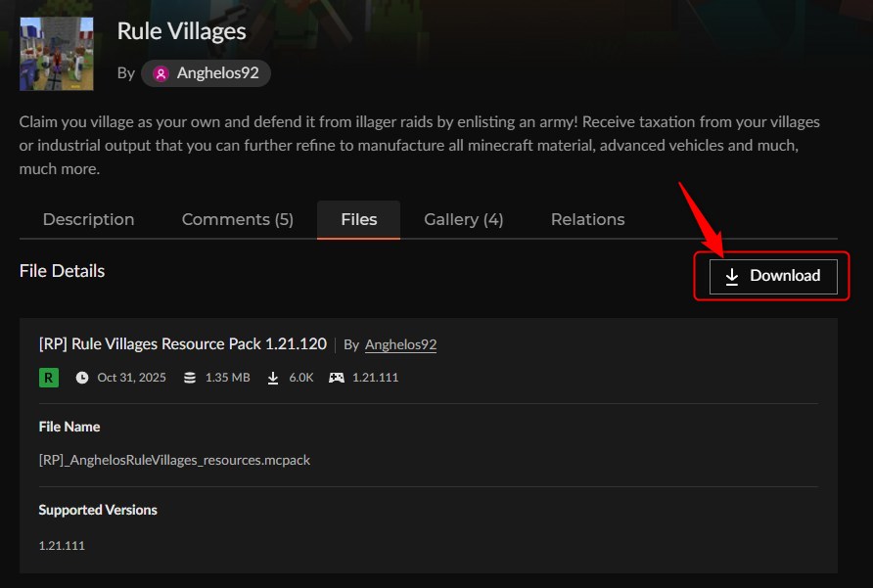
Task: Select the Files tab
Action: coord(358,219)
